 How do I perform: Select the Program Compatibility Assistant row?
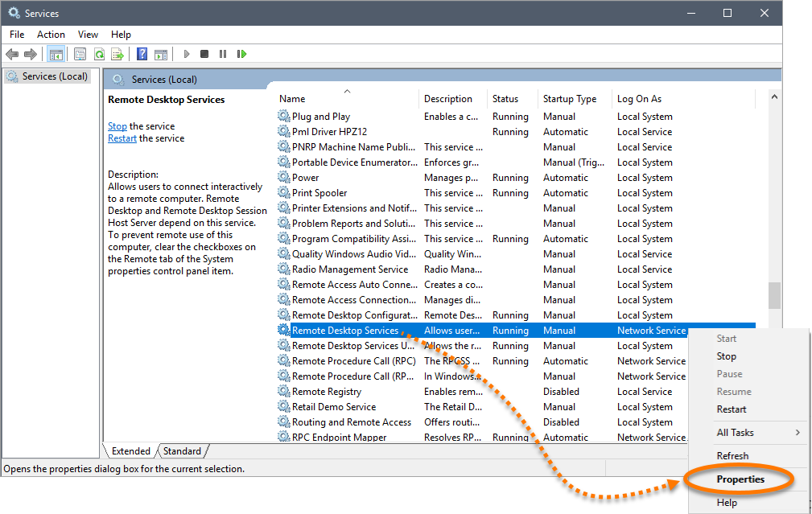click(x=516, y=239)
